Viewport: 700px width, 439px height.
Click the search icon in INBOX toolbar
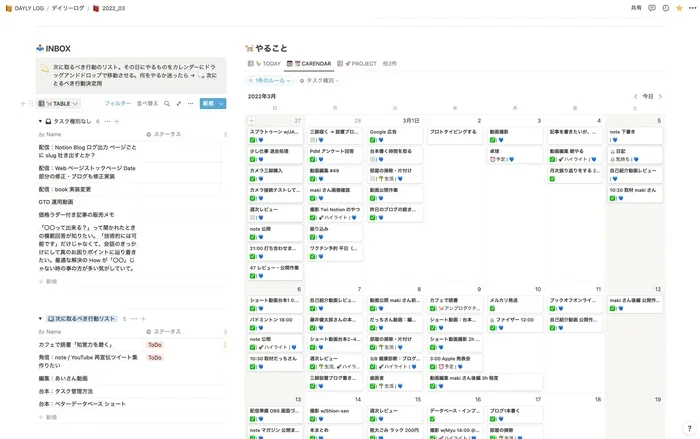pyautogui.click(x=167, y=104)
